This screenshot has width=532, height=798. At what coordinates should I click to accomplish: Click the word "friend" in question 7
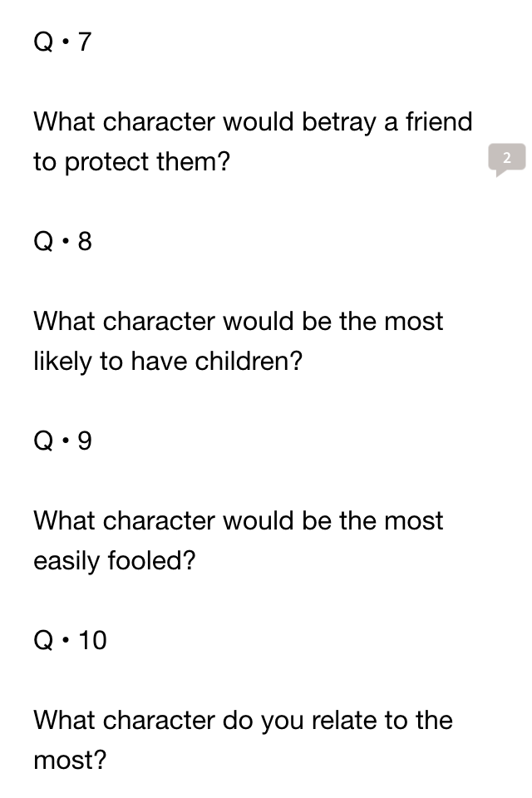(x=439, y=121)
